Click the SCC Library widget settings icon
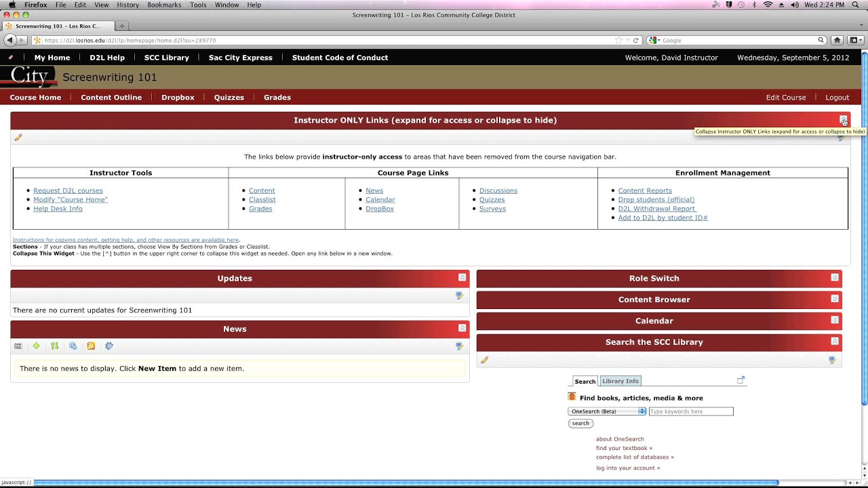The image size is (868, 488). click(x=832, y=360)
